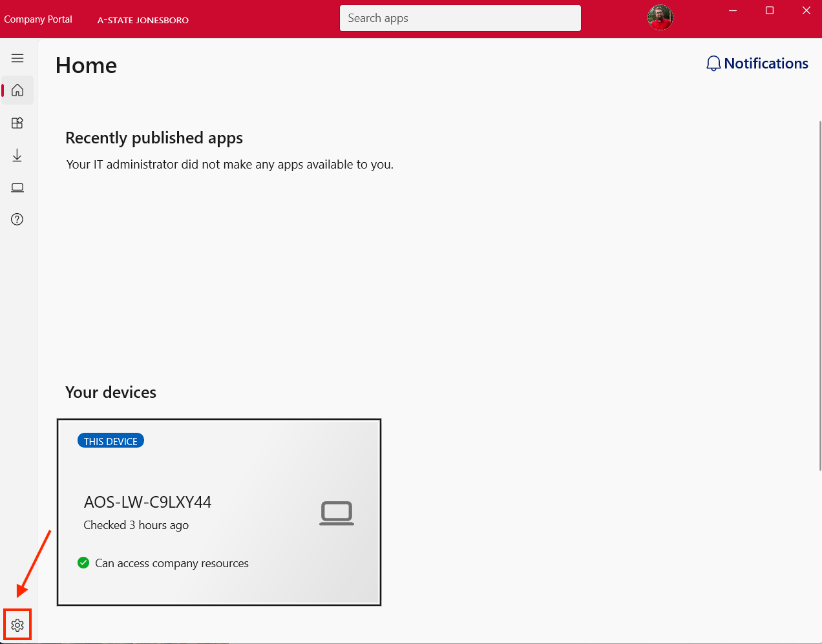Maximize the Company Portal window
The image size is (822, 644).
[x=770, y=11]
